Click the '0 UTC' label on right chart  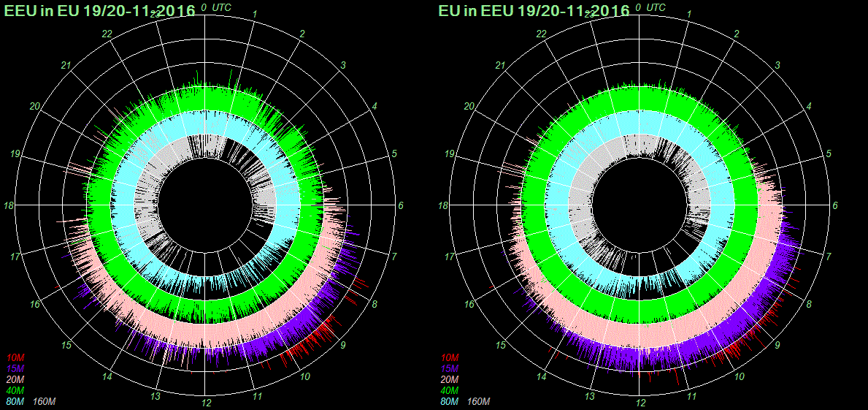point(653,7)
